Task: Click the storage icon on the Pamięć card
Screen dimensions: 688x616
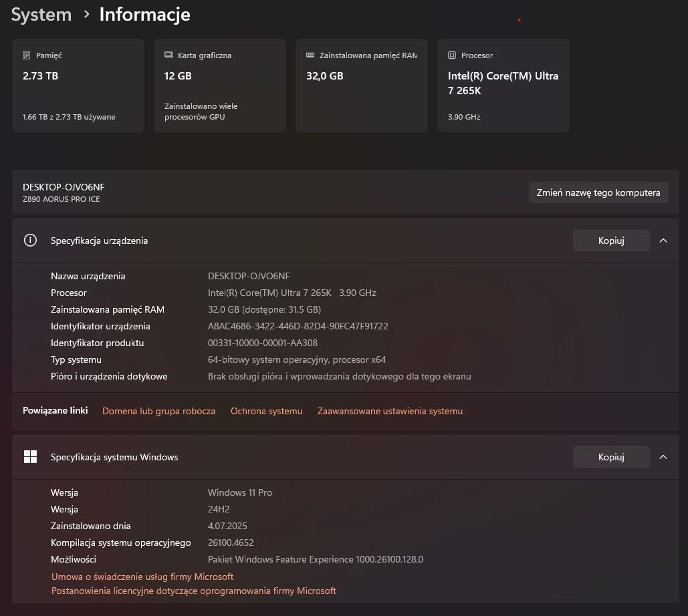Action: (26, 55)
